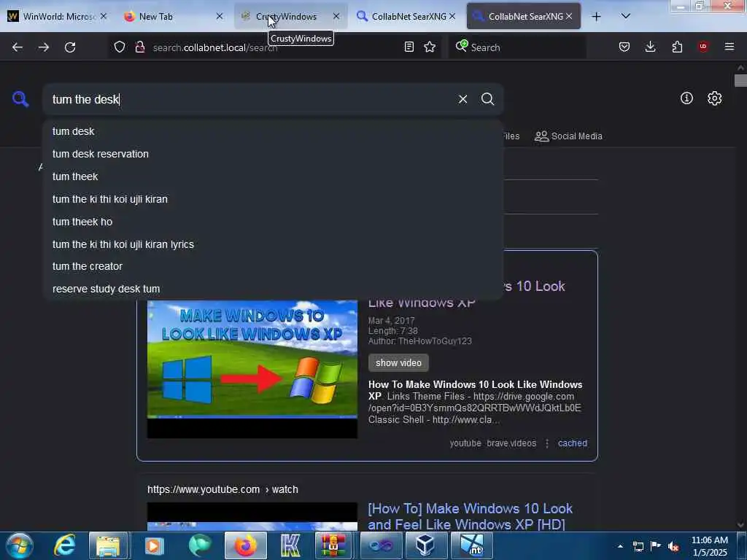Reload the current page

[x=70, y=47]
